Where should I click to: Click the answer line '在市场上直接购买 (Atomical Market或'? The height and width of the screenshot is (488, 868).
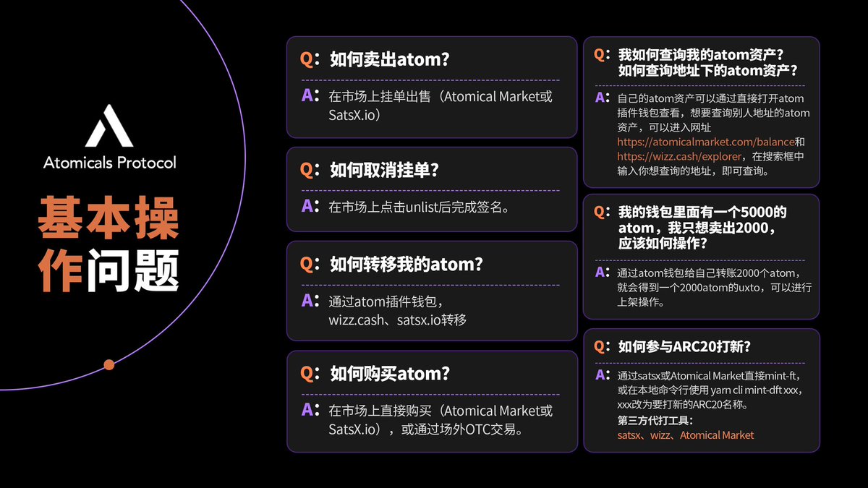[x=441, y=411]
